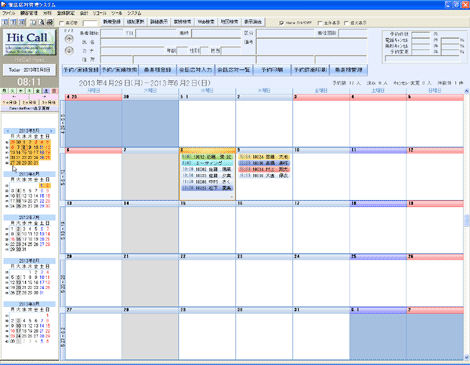Click the round up-arrow customer record button

69,39
